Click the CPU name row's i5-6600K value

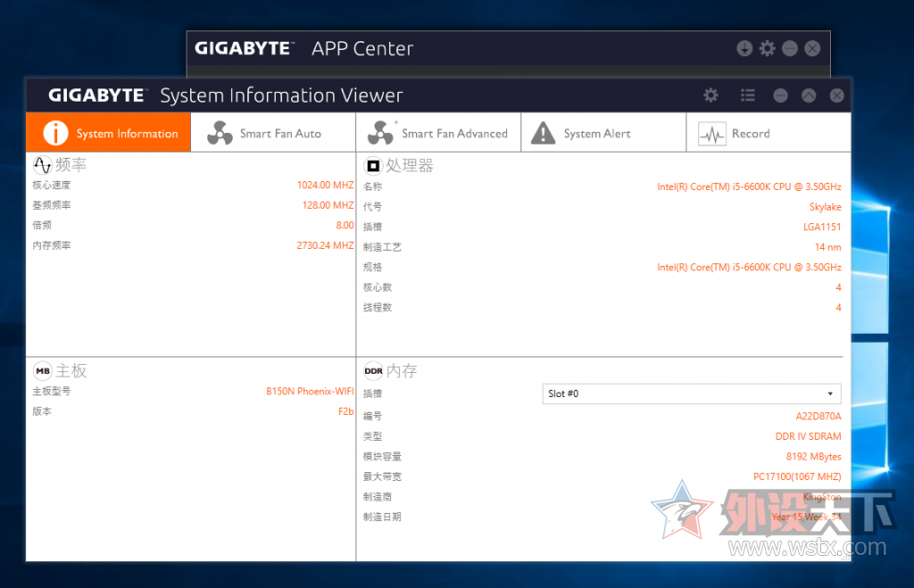749,186
